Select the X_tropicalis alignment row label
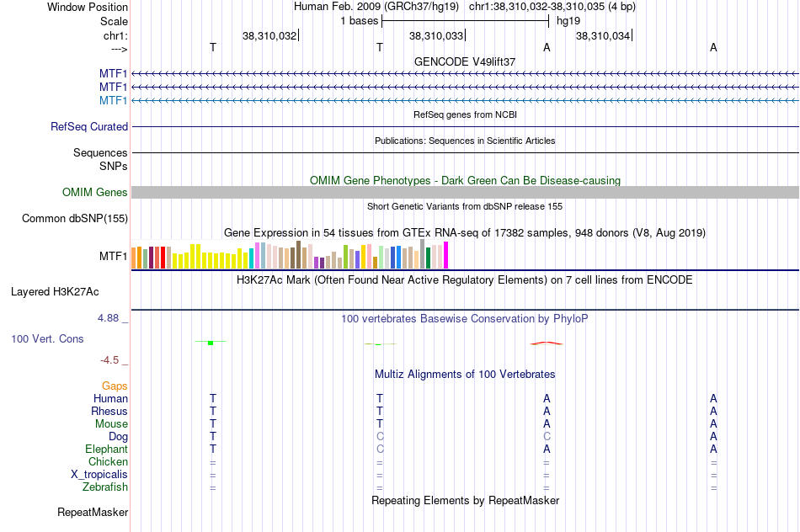 (99, 475)
